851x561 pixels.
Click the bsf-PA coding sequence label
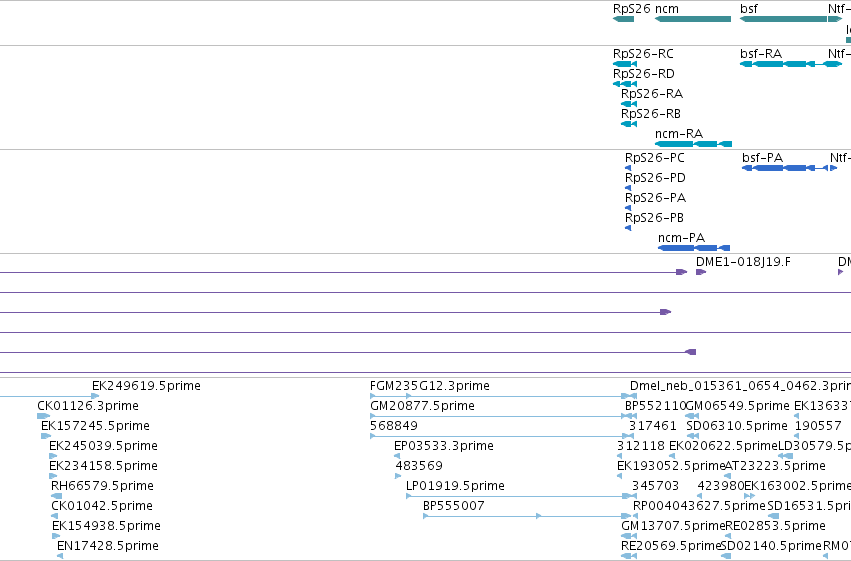763,158
